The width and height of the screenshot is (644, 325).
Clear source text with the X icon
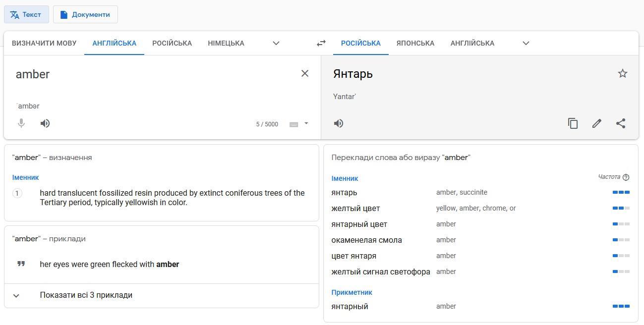click(305, 74)
